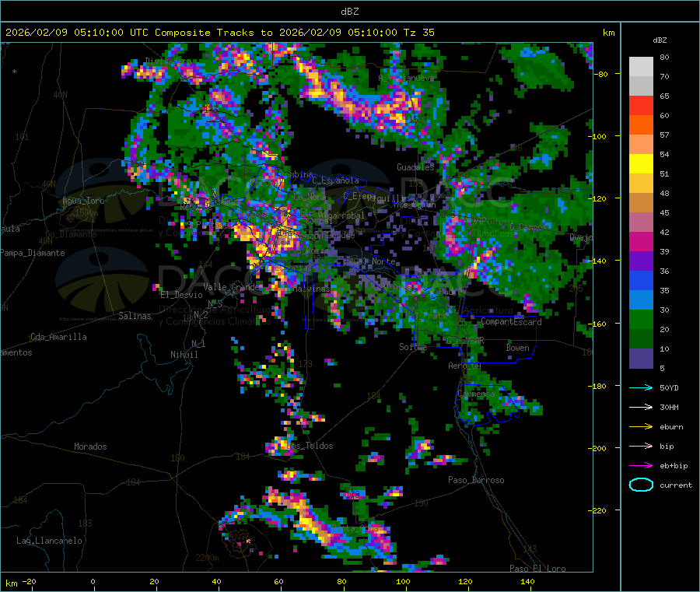This screenshot has height=592, width=700.
Task: Click the Pampa_Diamante label
Action: [32, 253]
